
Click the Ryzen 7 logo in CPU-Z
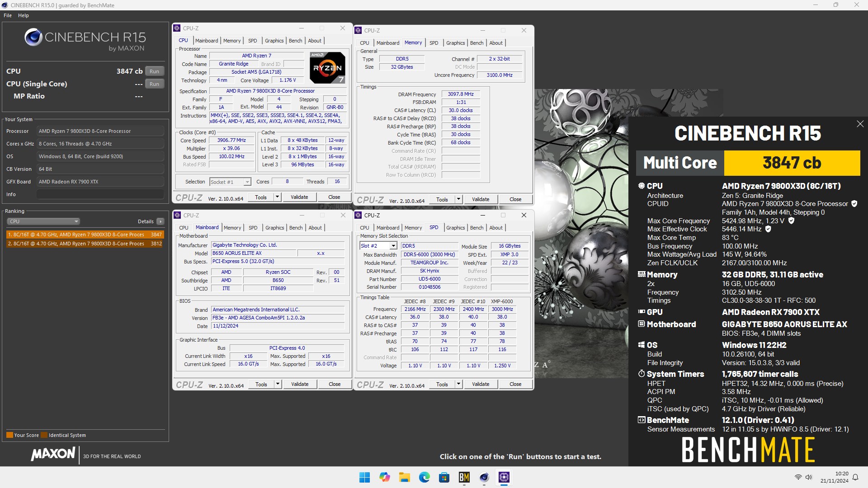328,67
